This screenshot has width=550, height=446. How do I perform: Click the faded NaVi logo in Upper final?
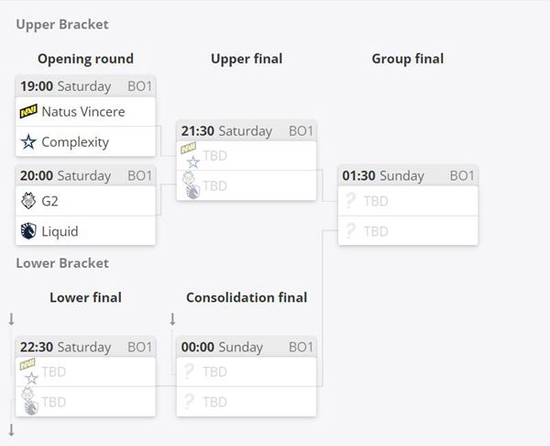pyautogui.click(x=188, y=148)
